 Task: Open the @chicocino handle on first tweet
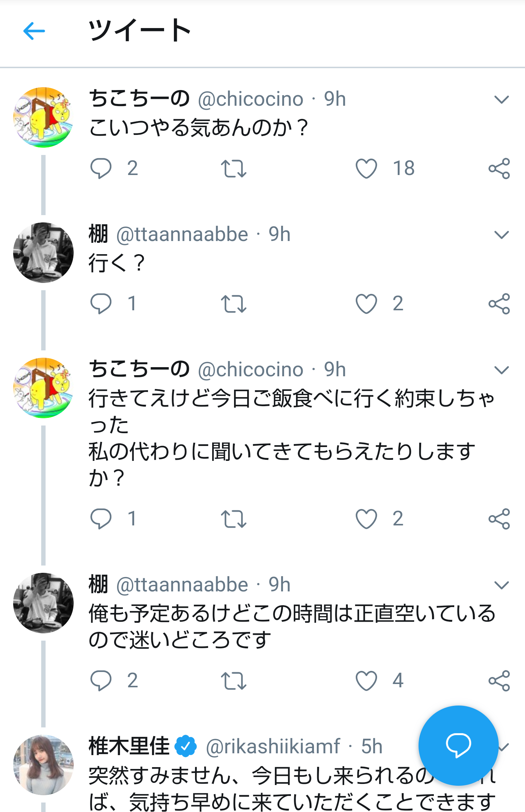coord(250,100)
